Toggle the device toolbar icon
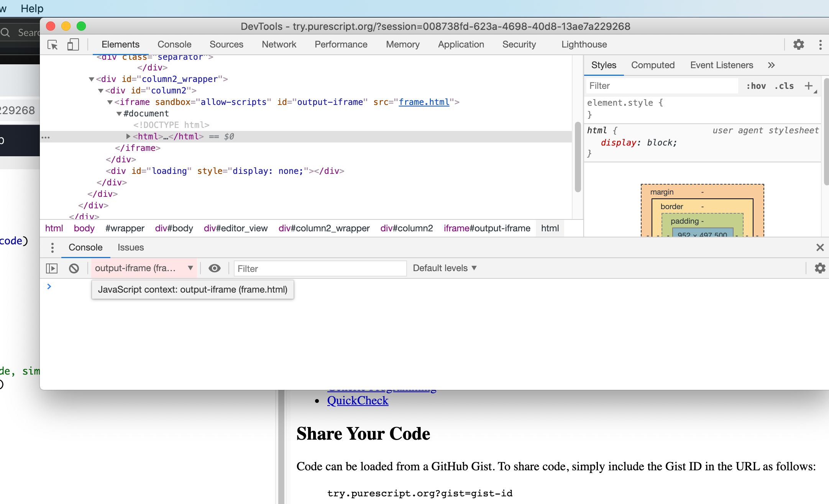 [73, 45]
